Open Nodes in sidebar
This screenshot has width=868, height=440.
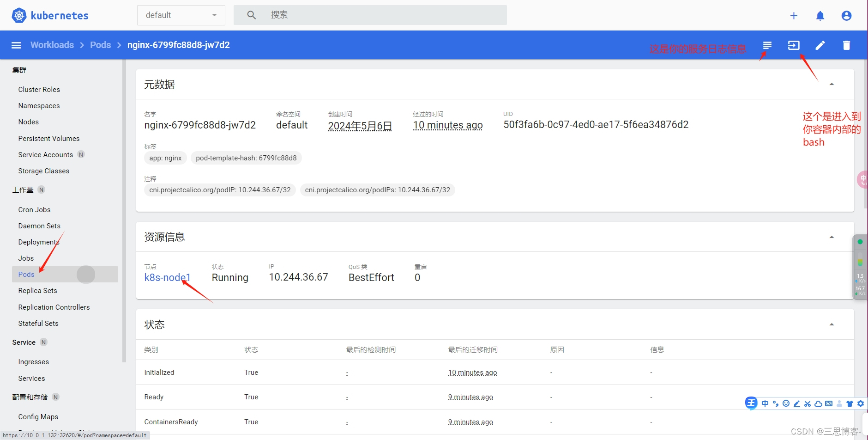(28, 122)
